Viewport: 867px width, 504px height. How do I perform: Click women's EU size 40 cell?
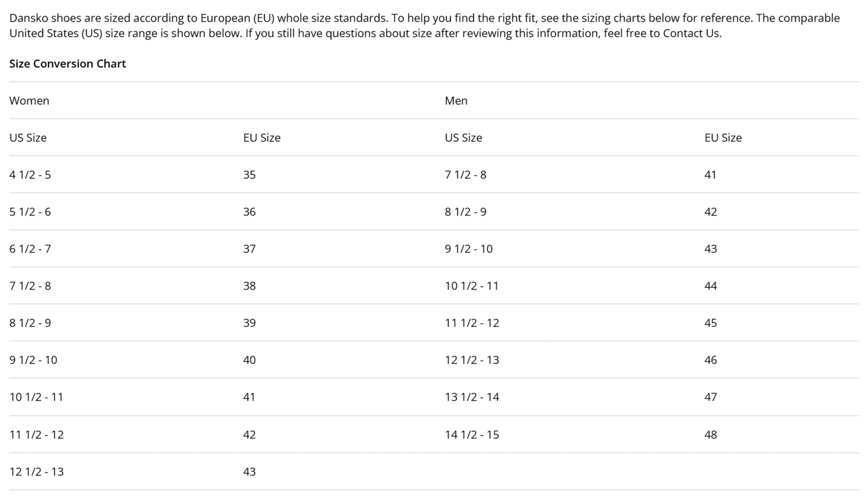(250, 360)
